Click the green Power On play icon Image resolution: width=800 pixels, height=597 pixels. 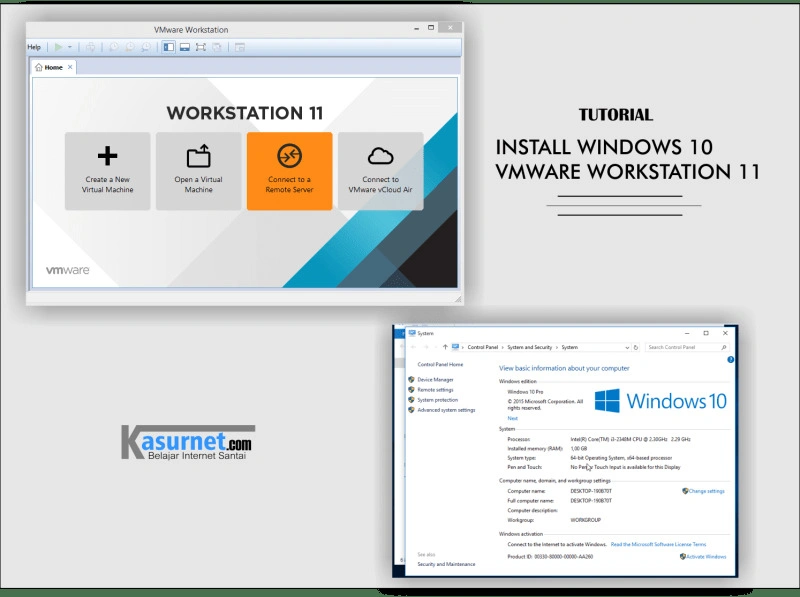point(58,47)
